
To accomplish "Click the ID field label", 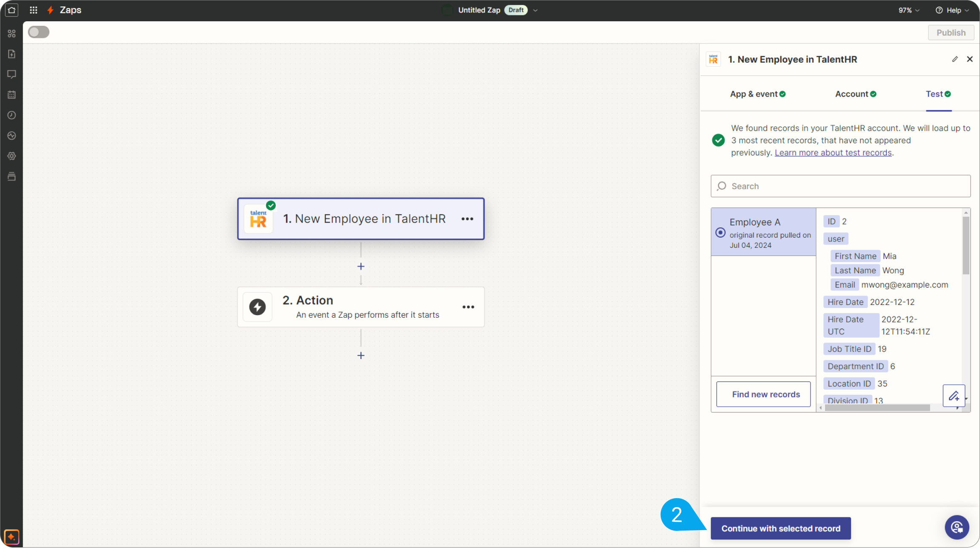I will (x=831, y=221).
